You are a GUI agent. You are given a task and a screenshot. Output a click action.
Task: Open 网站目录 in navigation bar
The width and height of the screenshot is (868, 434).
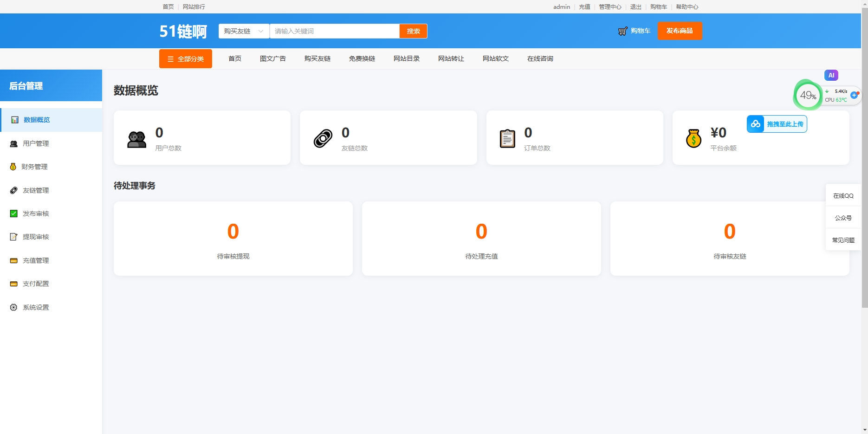coord(407,58)
